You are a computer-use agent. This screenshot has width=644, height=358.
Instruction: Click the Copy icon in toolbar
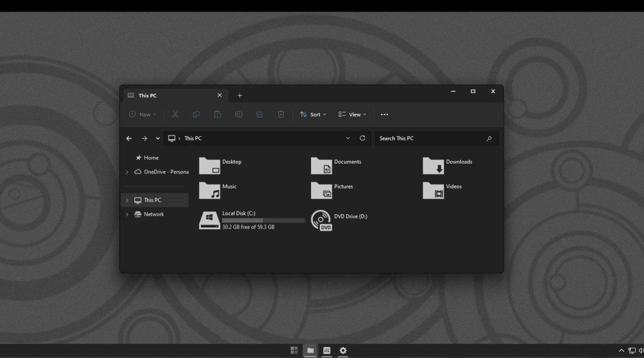197,115
